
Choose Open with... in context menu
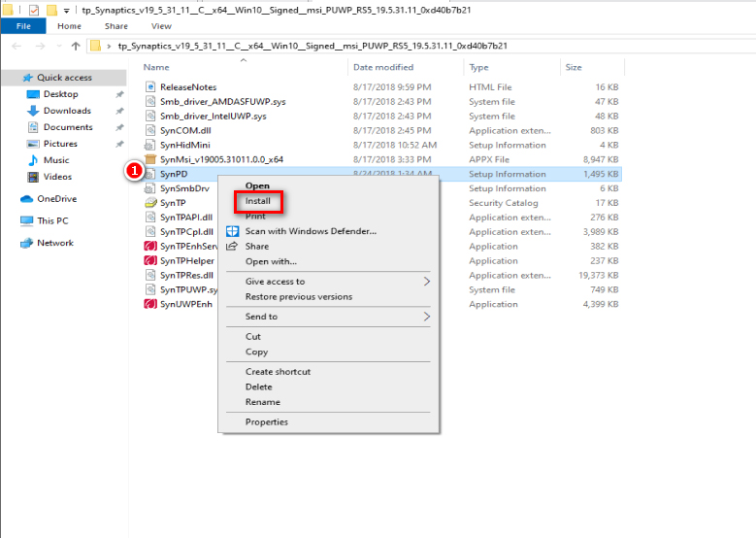271,261
